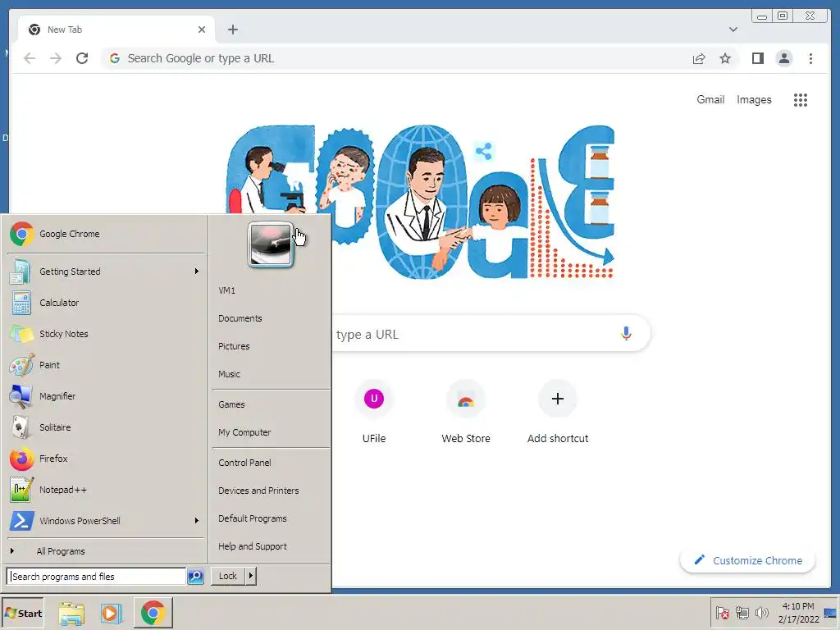Open Notepad++ from Start menu
840x630 pixels.
coord(106,490)
